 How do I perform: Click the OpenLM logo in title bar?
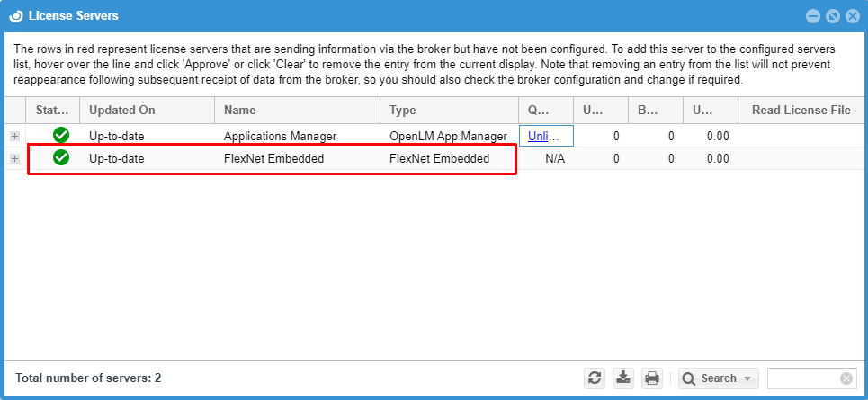tap(16, 15)
